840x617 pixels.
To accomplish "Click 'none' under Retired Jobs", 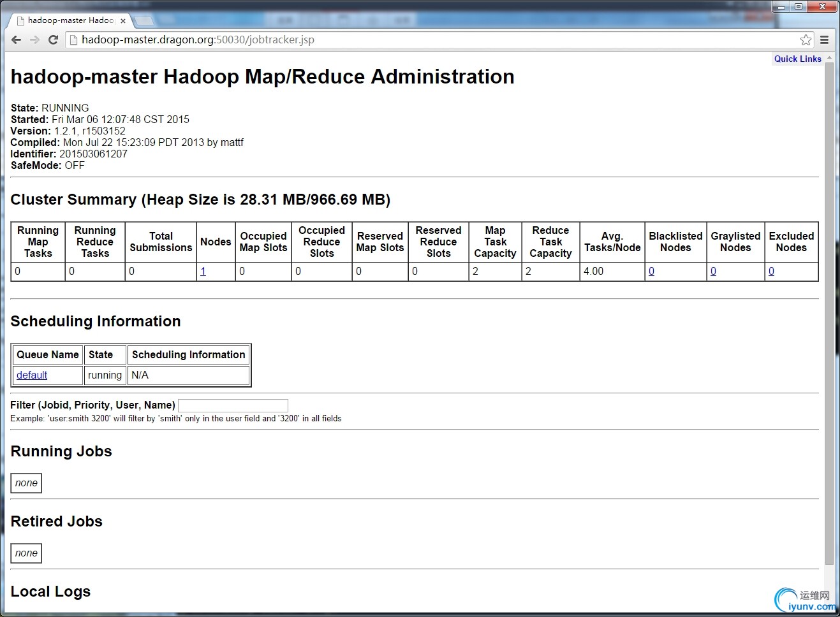I will tap(26, 553).
